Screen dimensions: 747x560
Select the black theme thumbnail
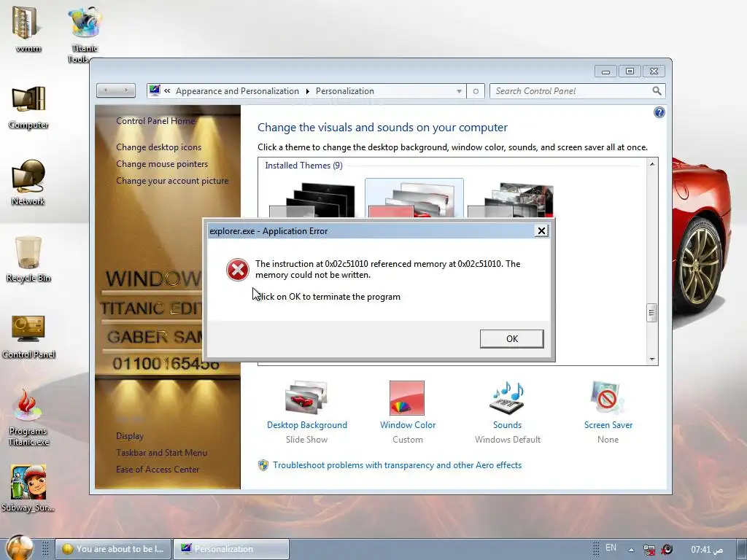[312, 200]
